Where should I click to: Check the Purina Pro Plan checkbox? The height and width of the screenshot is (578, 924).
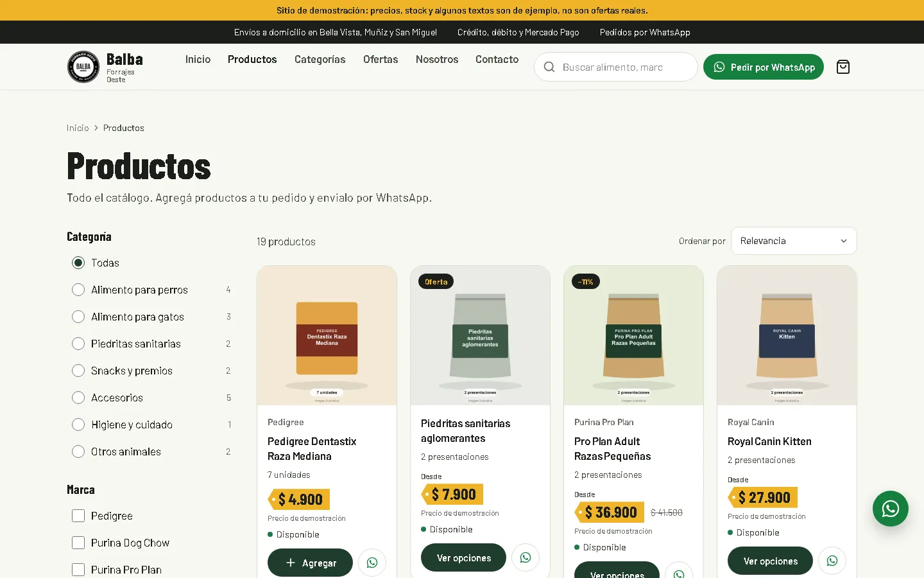78,570
